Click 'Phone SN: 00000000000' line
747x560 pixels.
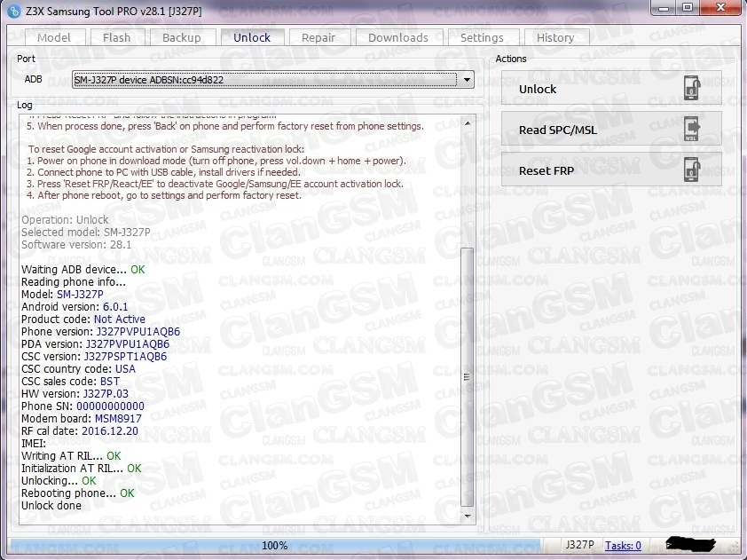[x=83, y=406]
